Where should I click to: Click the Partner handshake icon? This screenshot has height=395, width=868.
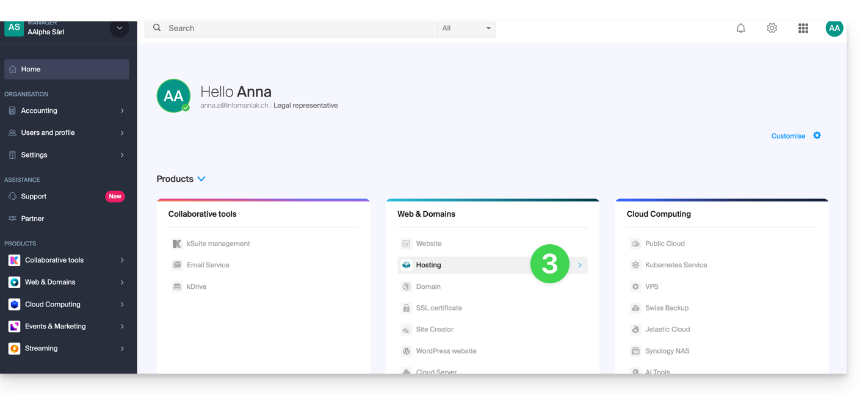13,219
